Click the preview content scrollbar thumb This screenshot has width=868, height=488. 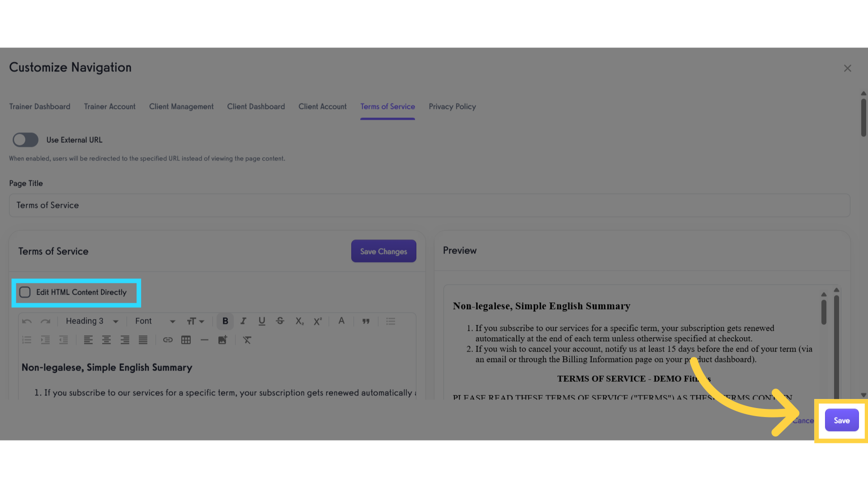coord(824,312)
